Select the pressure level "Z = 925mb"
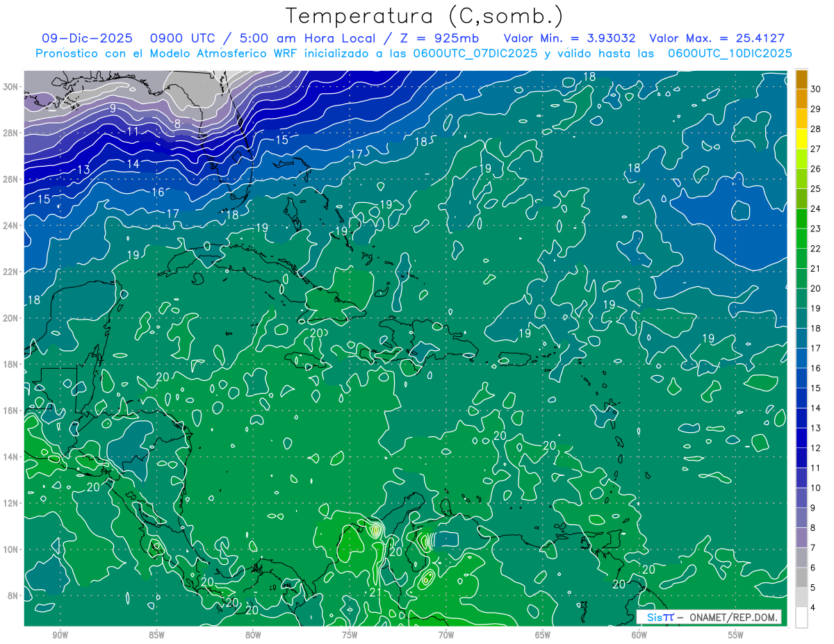This screenshot has height=644, width=834. tap(437, 38)
